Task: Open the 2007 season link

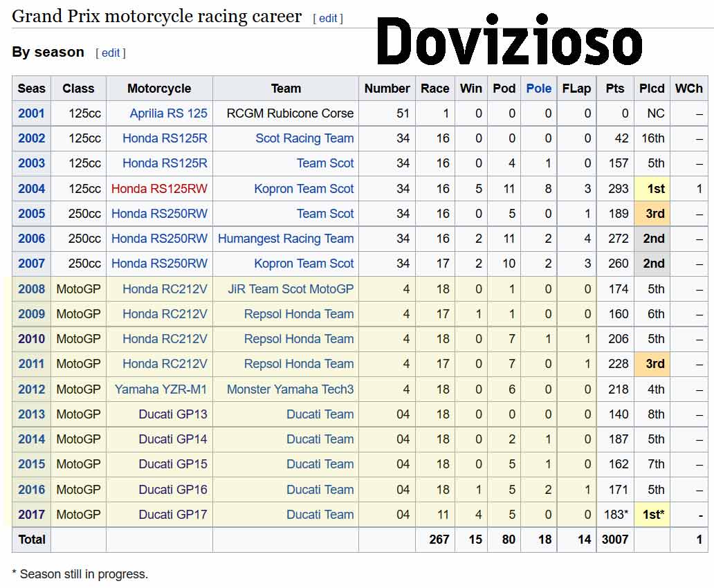Action: coord(31,264)
